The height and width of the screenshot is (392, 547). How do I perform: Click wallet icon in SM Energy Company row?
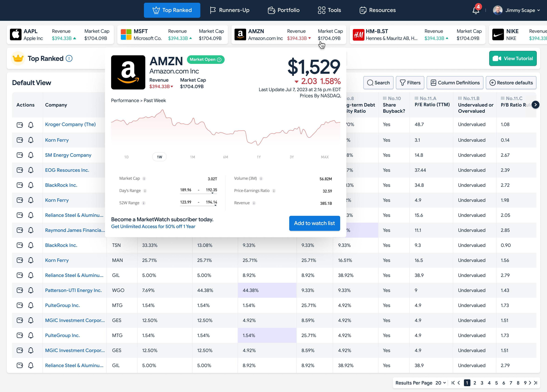click(x=20, y=155)
